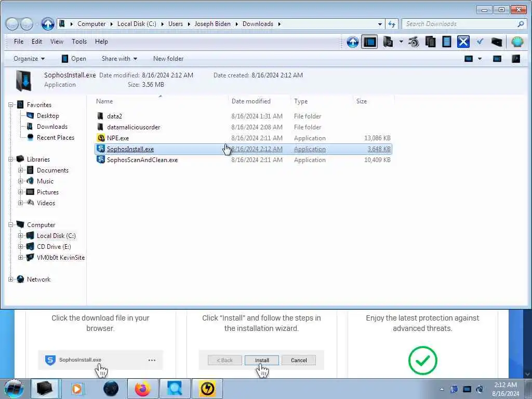Toggle the preview pane icon on command bar
This screenshot has height=399, width=532.
(x=497, y=59)
